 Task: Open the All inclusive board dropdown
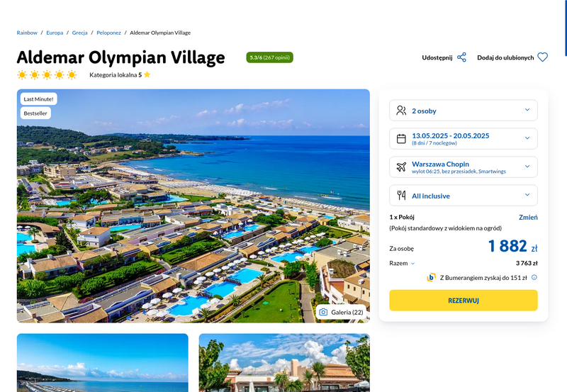[464, 195]
